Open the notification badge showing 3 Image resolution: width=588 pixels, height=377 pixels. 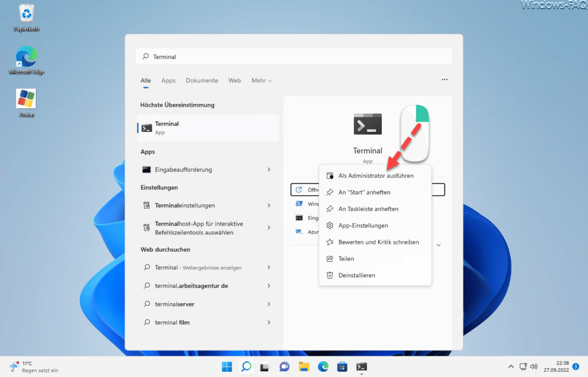pyautogui.click(x=575, y=366)
